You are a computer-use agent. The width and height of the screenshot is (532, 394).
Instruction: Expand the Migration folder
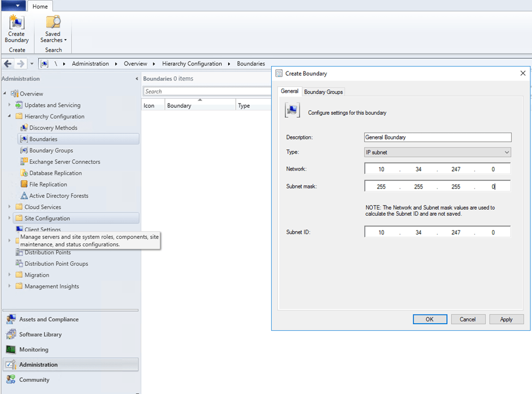[x=9, y=275]
